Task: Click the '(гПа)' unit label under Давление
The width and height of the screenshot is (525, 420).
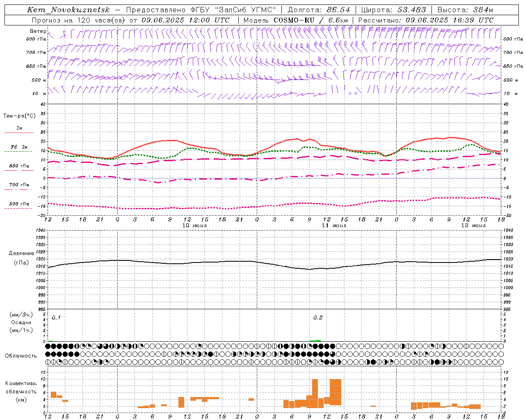Action: coord(21,263)
